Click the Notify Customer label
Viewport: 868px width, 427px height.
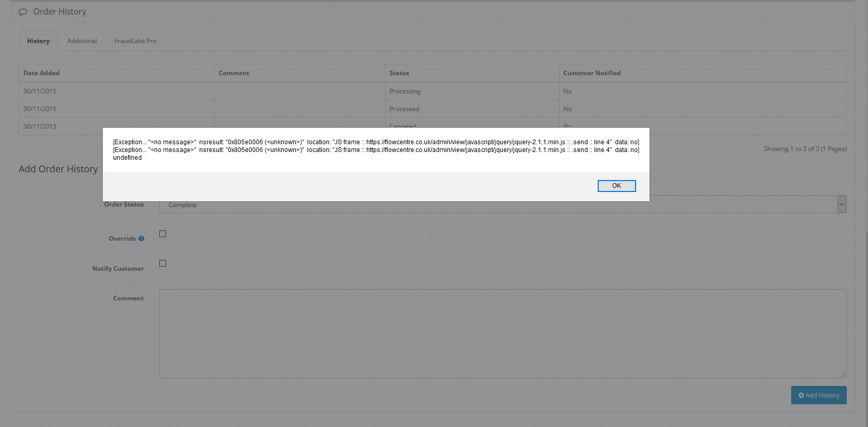118,269
